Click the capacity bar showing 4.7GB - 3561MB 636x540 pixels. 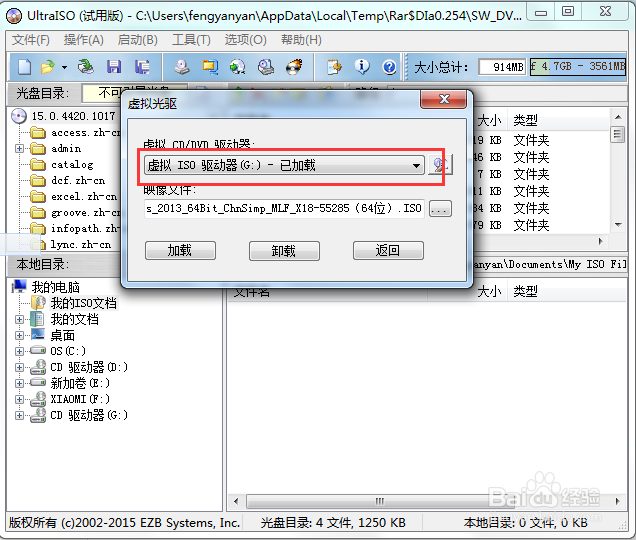point(578,67)
